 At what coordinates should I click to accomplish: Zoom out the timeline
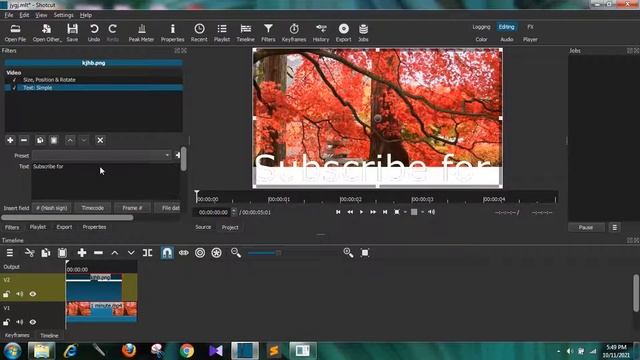point(236,253)
